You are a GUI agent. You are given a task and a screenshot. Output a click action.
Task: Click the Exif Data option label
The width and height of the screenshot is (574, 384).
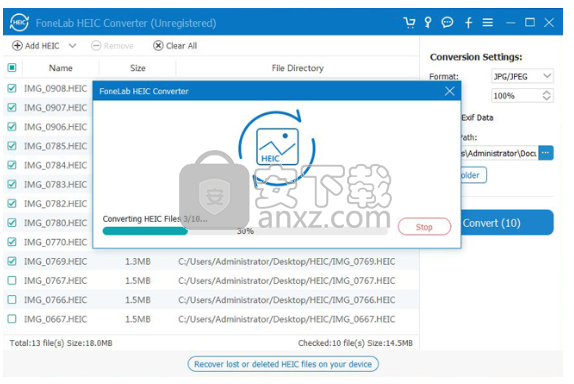(x=477, y=118)
